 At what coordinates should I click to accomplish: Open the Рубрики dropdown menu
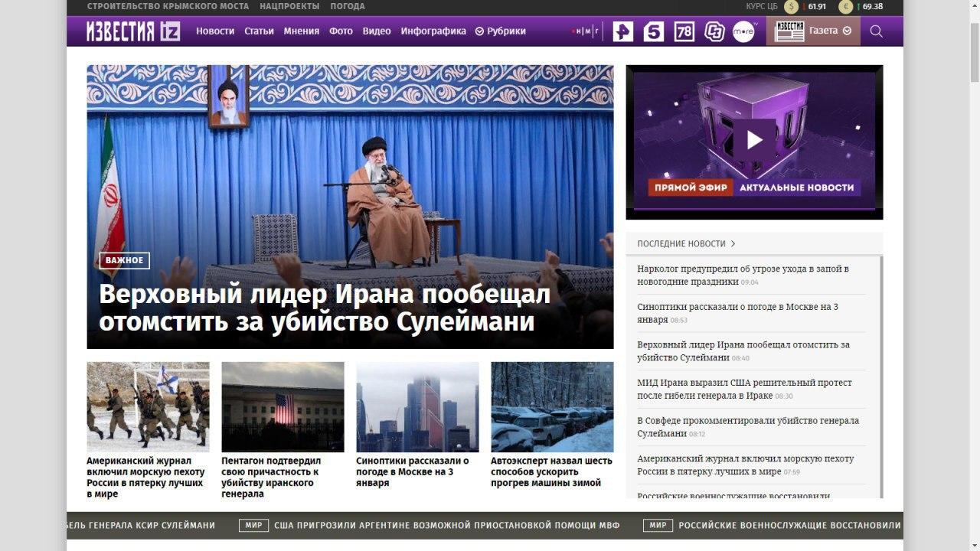click(500, 31)
